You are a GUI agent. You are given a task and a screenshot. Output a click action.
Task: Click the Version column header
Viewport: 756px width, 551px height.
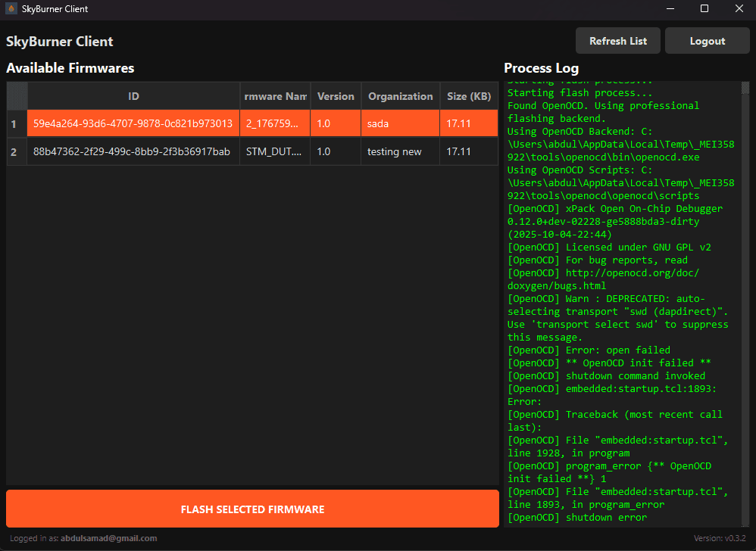(x=335, y=96)
